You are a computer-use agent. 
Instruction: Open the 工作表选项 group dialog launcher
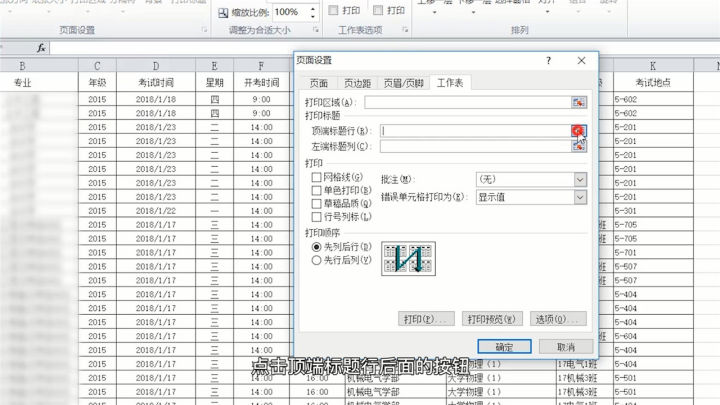[405, 30]
